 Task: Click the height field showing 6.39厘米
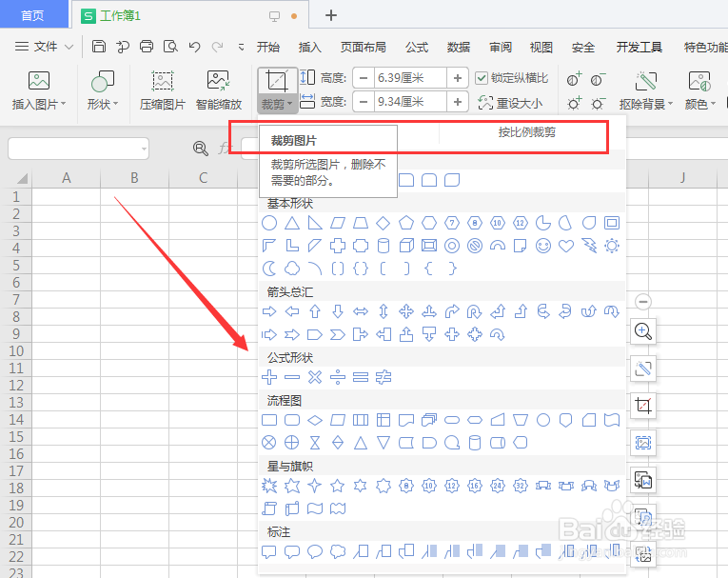coord(410,77)
